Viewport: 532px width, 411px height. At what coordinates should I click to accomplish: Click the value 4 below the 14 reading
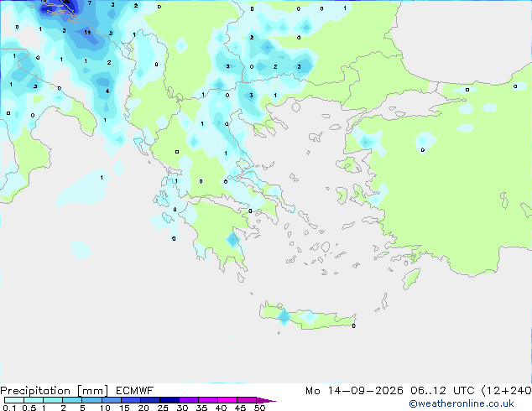pos(107,91)
